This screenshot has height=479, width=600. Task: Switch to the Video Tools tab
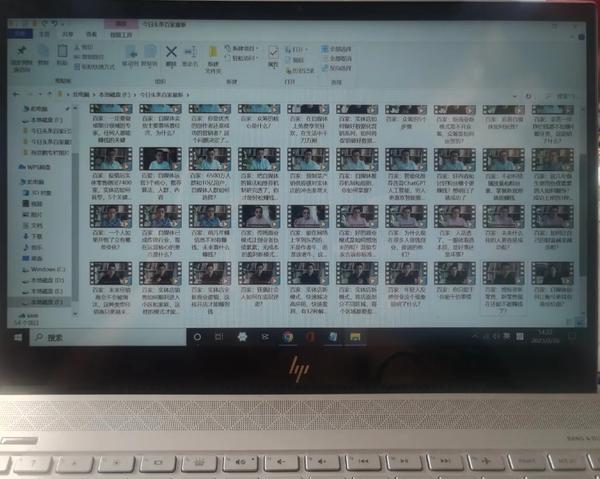coord(121,35)
